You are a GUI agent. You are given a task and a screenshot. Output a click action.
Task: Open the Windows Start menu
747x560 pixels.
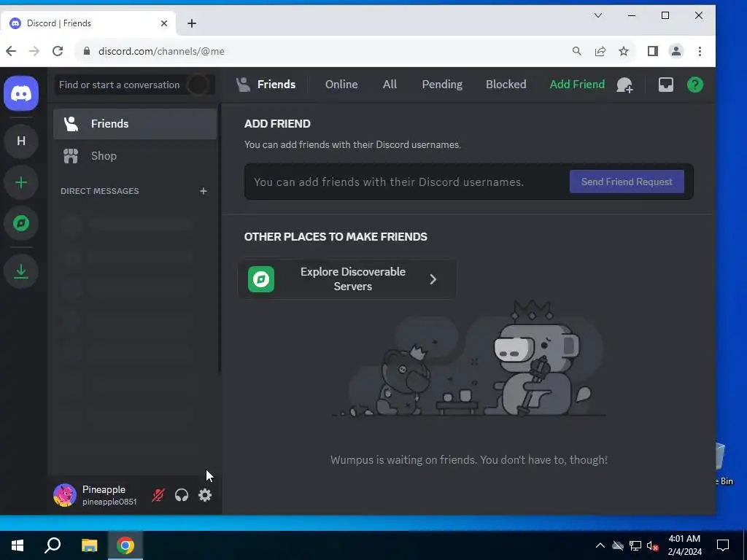(18, 545)
